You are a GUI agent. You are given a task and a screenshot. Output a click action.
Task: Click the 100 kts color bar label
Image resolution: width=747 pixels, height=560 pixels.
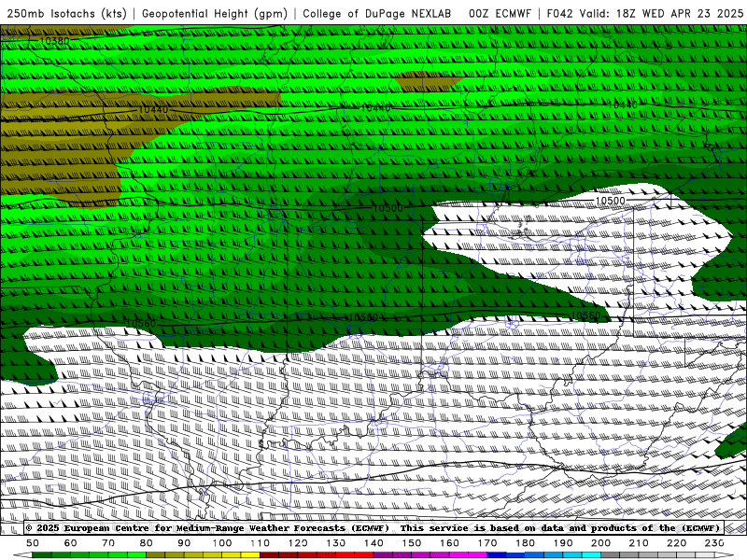222,543
